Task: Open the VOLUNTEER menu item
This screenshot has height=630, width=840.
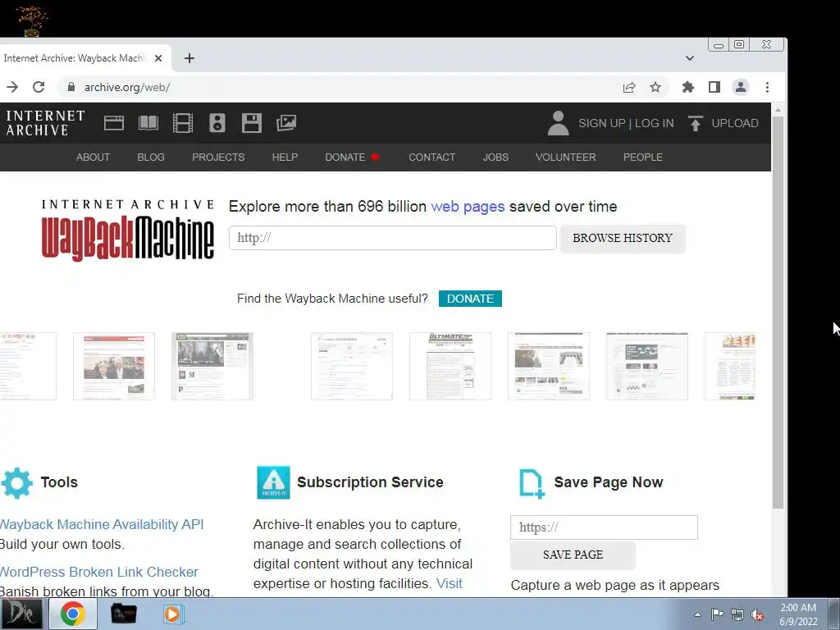Action: [x=566, y=157]
